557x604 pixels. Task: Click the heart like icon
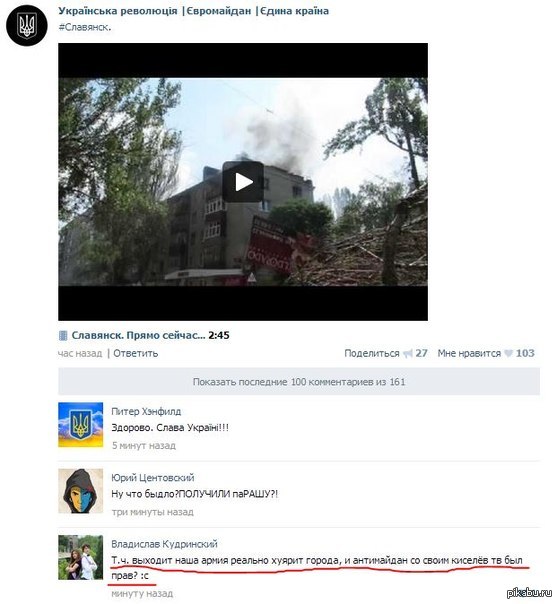509,353
